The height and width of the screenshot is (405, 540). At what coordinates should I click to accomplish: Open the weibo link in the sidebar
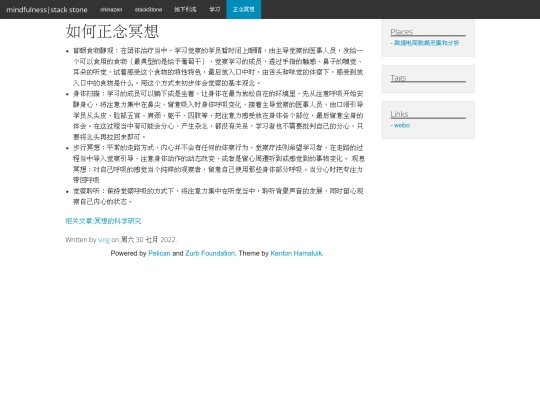point(400,125)
